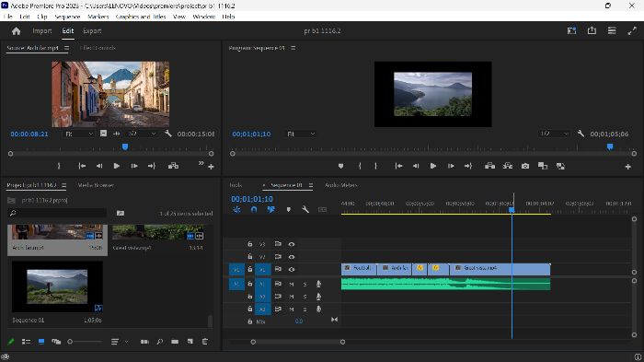This screenshot has width=644, height=362.
Task: Toggle V1 track output eye
Action: click(292, 270)
